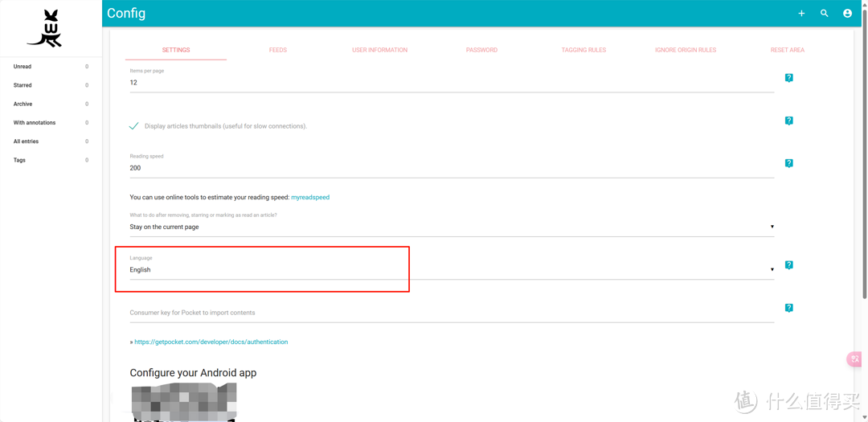Open the Stay on the current page dropdown
Image resolution: width=868 pixels, height=422 pixels.
pyautogui.click(x=450, y=227)
